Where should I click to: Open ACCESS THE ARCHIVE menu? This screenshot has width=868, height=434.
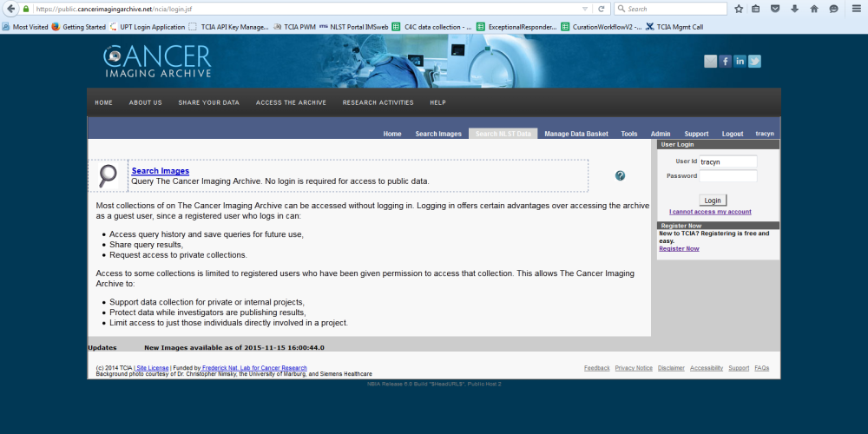click(x=291, y=102)
